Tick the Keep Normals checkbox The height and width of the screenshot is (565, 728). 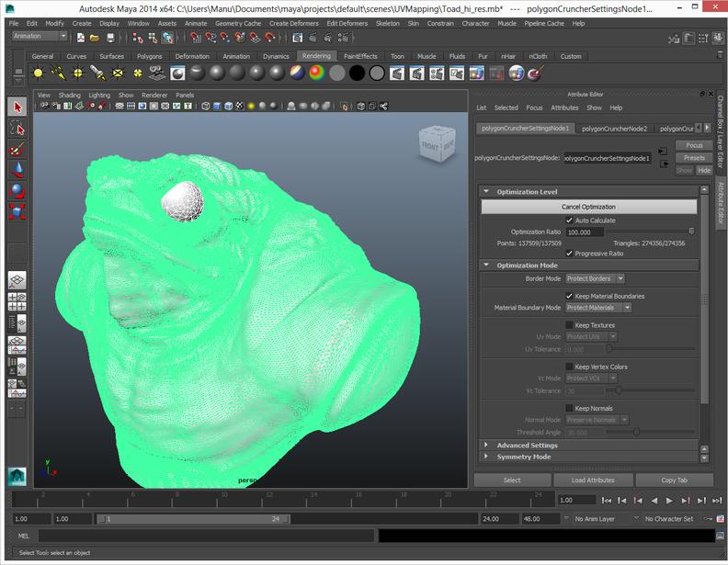point(570,408)
